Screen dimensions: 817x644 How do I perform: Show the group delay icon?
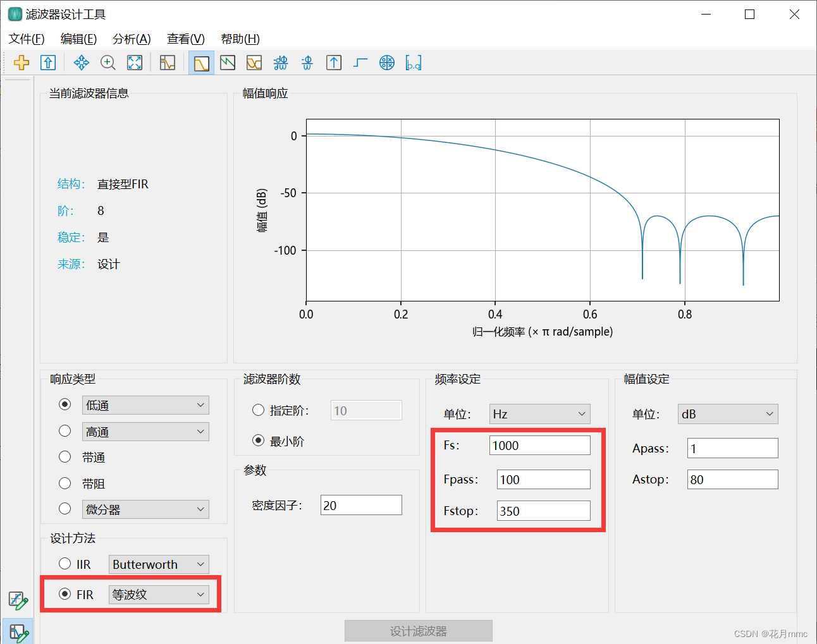[281, 63]
